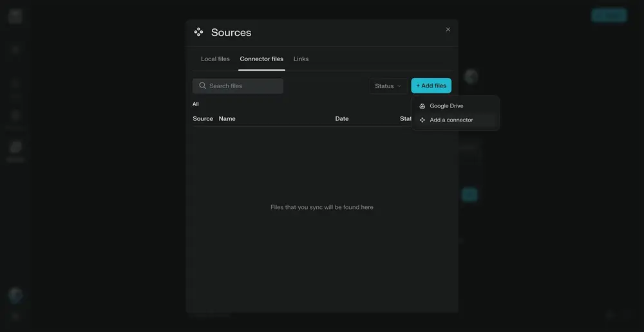Close the Sources dialog with the X
Screen dimensions: 644x332
pos(448,30)
